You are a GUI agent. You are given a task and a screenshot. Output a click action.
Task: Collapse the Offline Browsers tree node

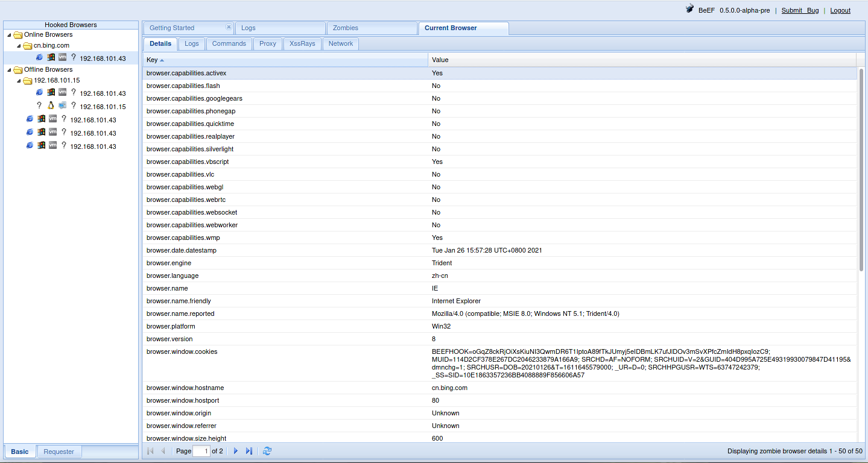tap(9, 70)
